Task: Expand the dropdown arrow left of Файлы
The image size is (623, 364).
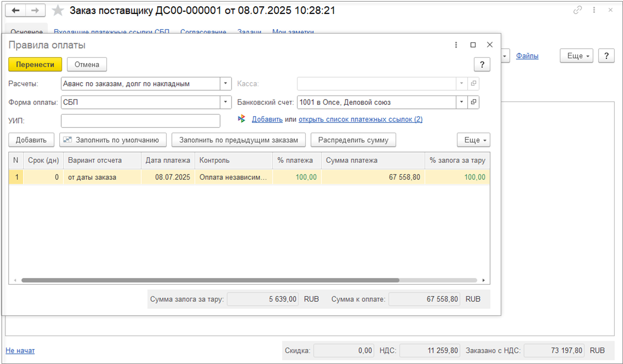Action: (505, 55)
